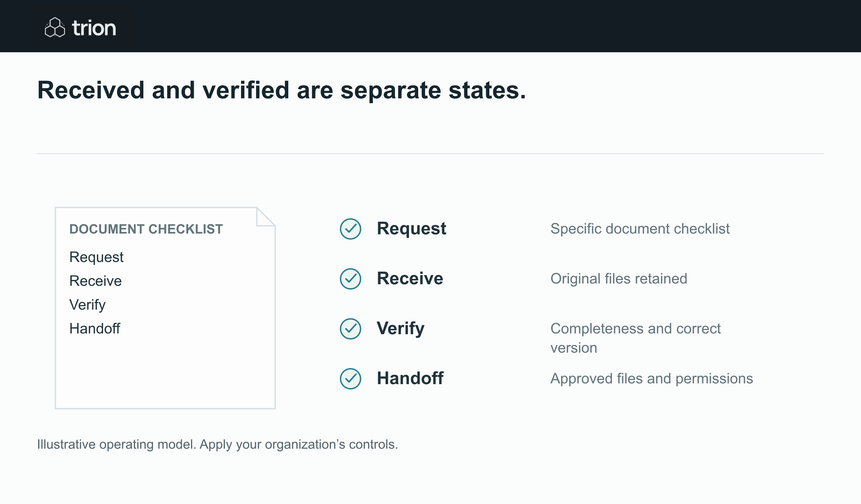861x504 pixels.
Task: Click the folded page corner of checklist card
Action: point(266,217)
